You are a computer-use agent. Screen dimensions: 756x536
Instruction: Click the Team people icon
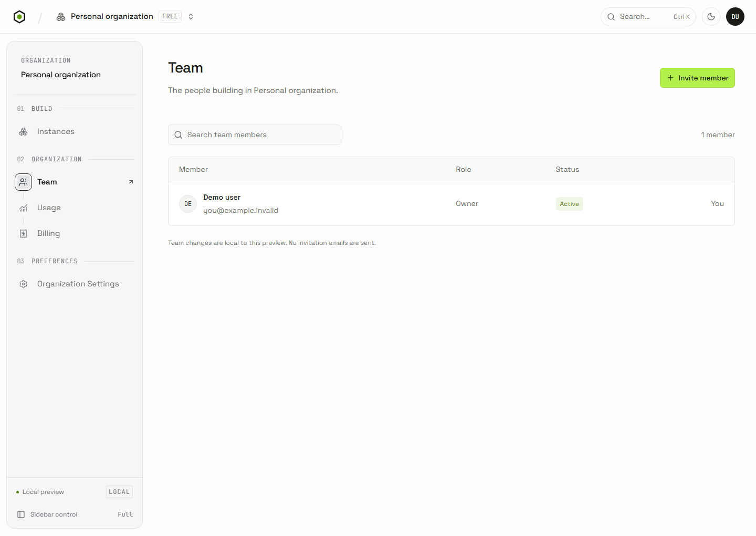click(x=24, y=182)
